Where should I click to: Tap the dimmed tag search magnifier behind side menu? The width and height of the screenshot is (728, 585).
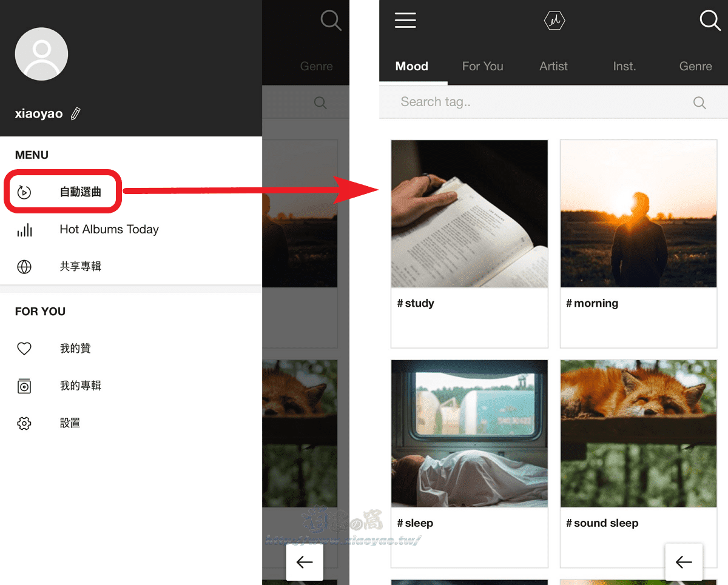click(x=320, y=102)
